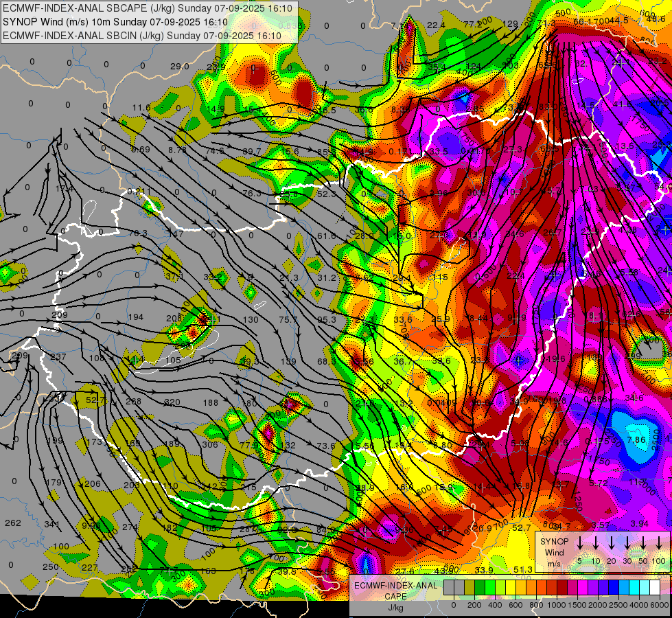Click the station value '179'
The image size is (672, 618).
[x=54, y=482]
